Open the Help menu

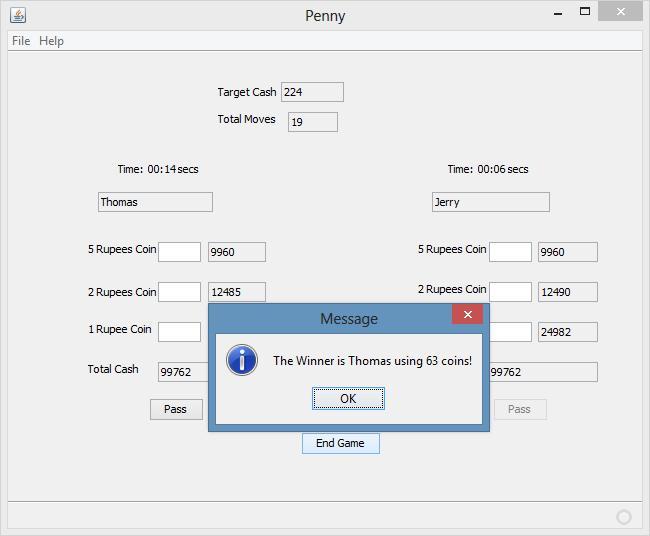51,41
